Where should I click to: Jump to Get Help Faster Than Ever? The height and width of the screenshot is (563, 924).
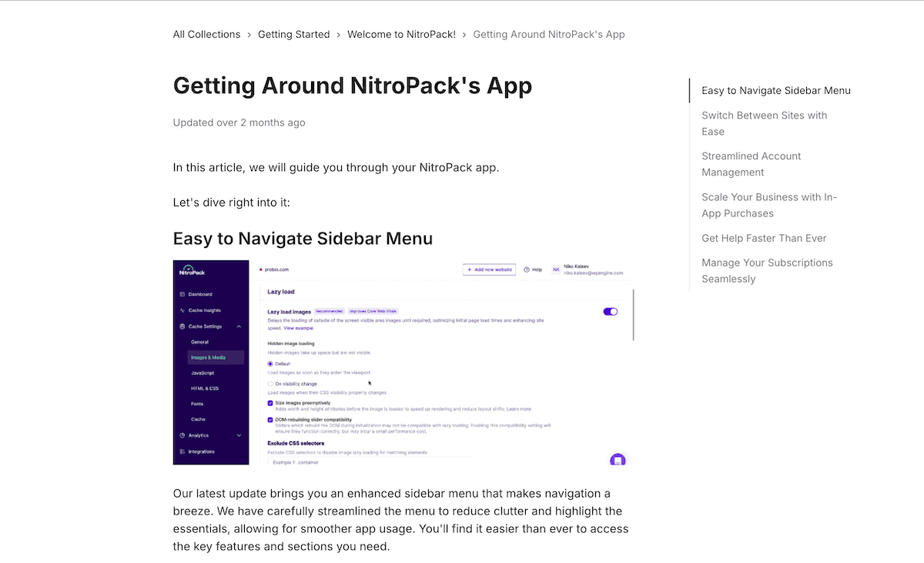764,238
